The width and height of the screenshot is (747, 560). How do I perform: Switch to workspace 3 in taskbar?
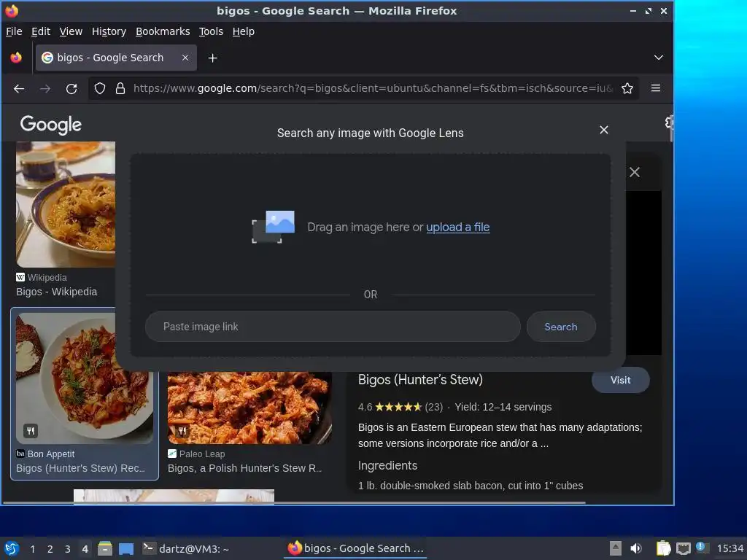point(68,549)
